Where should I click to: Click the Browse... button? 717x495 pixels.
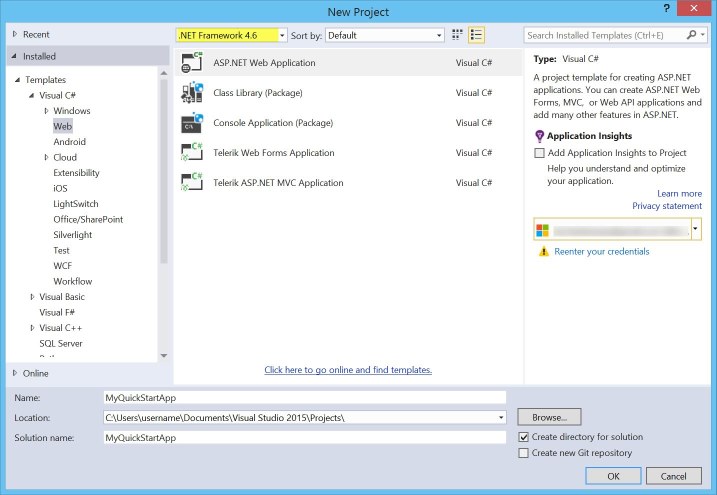coord(549,417)
